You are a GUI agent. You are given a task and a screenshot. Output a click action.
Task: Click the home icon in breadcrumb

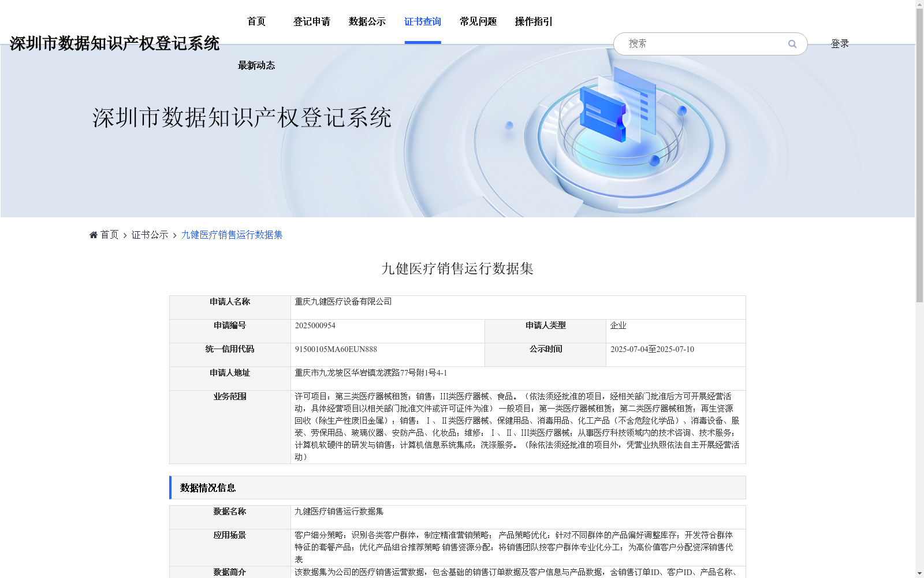point(94,235)
